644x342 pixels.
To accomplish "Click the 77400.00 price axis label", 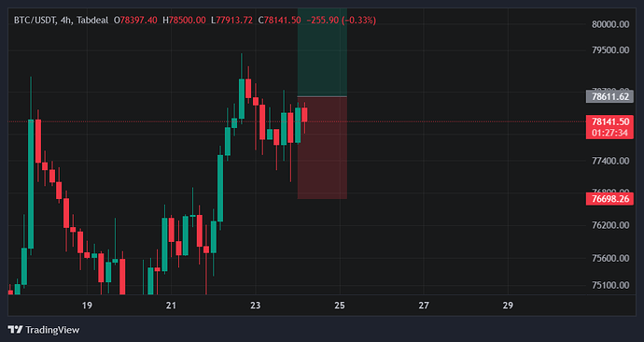I will (610, 161).
